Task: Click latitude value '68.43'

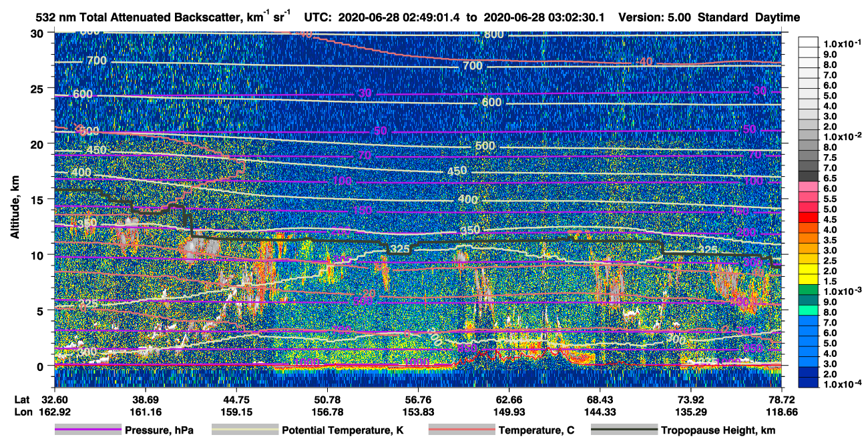Action: click(600, 399)
